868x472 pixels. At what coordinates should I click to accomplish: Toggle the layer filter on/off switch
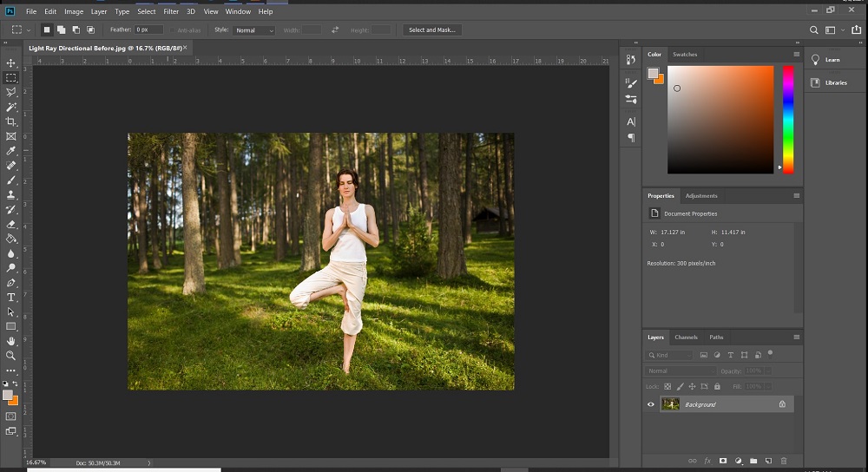tap(770, 353)
